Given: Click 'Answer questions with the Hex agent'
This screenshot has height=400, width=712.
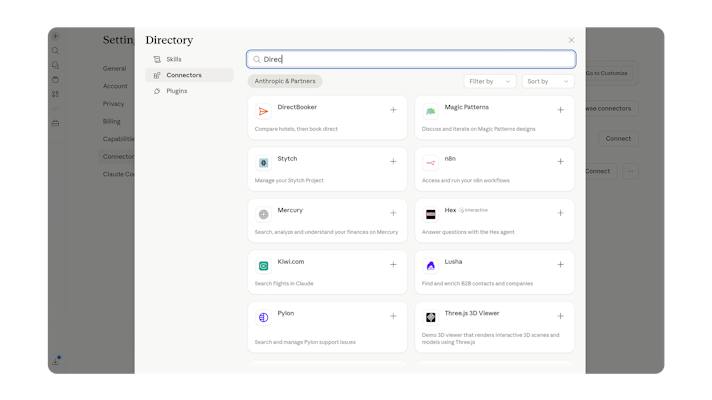Looking at the screenshot, I should click(x=468, y=232).
